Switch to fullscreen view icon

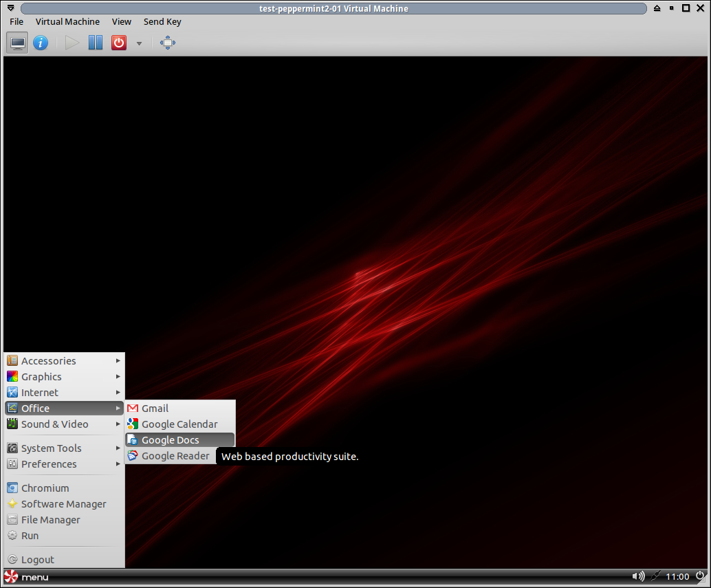167,43
